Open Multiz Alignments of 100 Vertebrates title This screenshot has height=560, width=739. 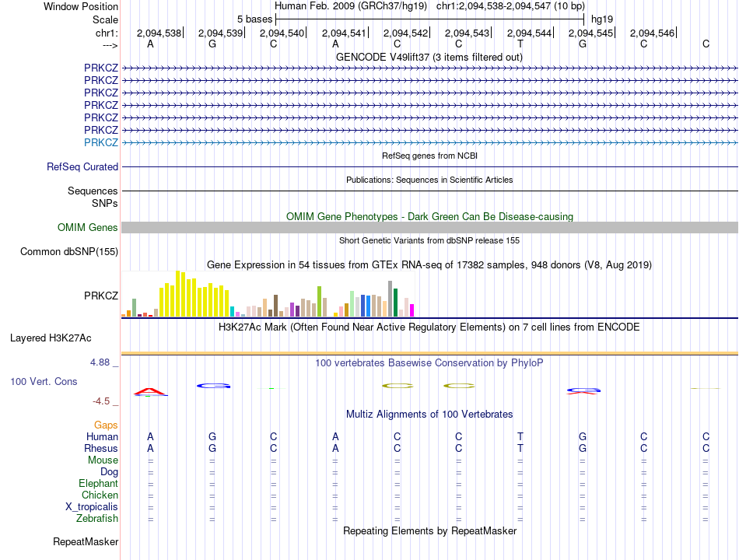(429, 415)
